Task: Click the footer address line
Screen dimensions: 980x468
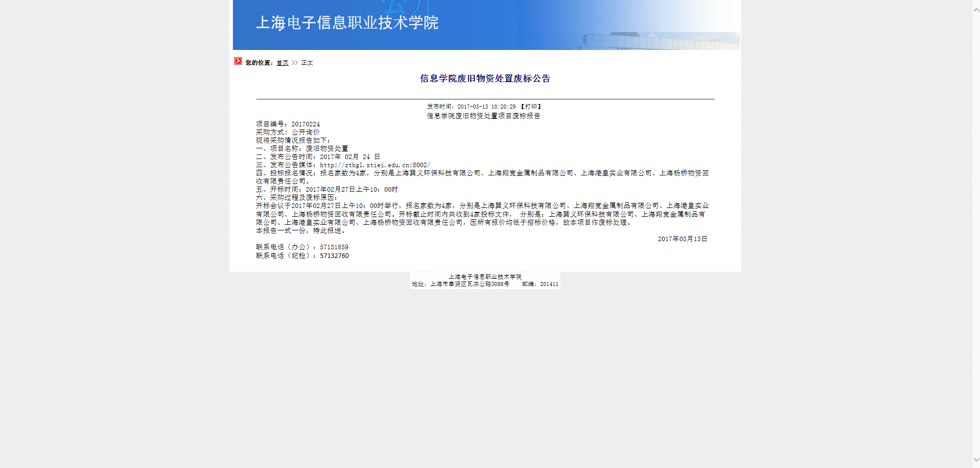Action: 460,284
